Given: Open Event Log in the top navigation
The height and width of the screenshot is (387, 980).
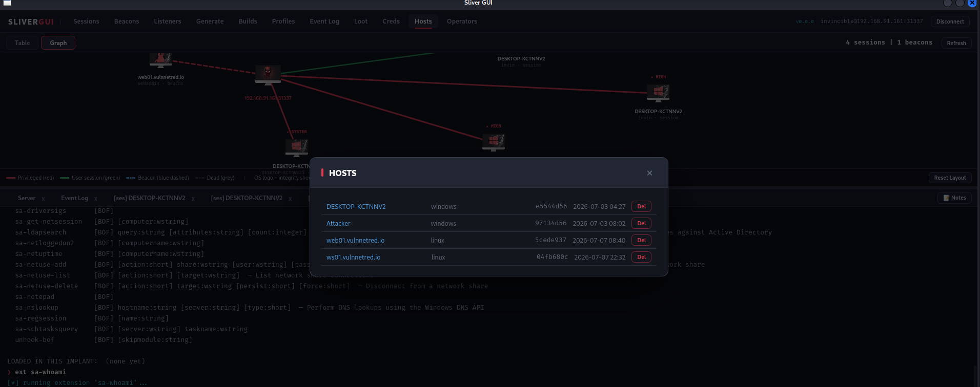Looking at the screenshot, I should (324, 21).
